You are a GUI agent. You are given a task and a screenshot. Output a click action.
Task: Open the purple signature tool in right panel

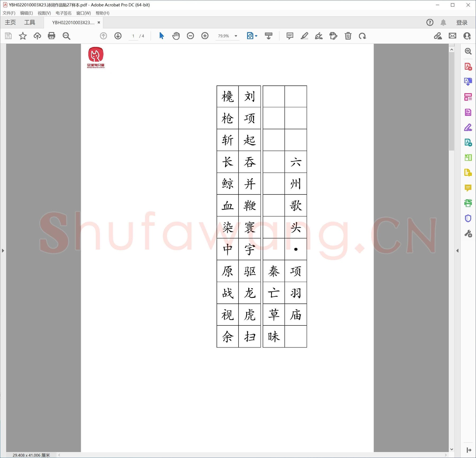[x=468, y=127]
